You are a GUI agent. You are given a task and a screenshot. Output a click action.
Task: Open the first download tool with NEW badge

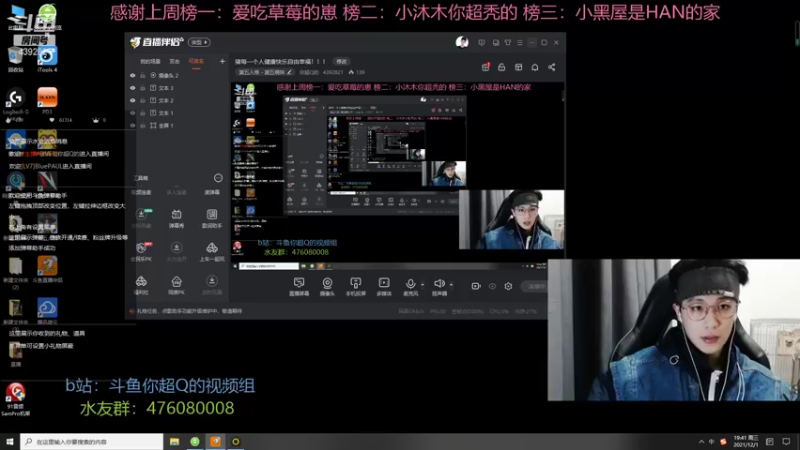pos(141,218)
